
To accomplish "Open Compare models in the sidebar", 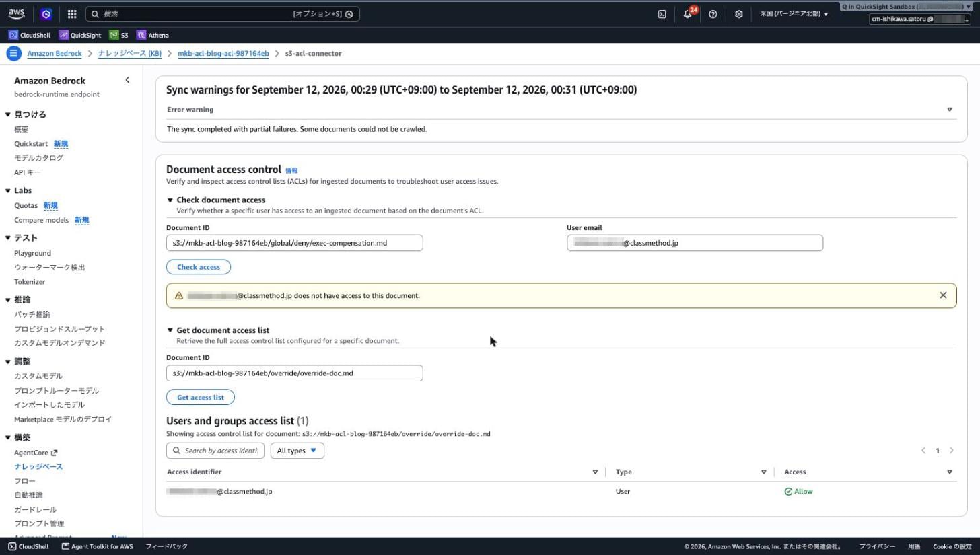I will click(41, 220).
